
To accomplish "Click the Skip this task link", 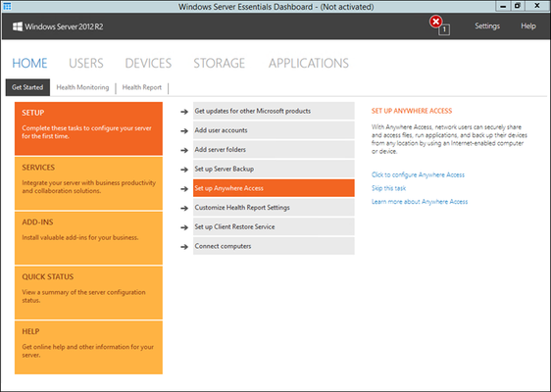I will tap(388, 188).
